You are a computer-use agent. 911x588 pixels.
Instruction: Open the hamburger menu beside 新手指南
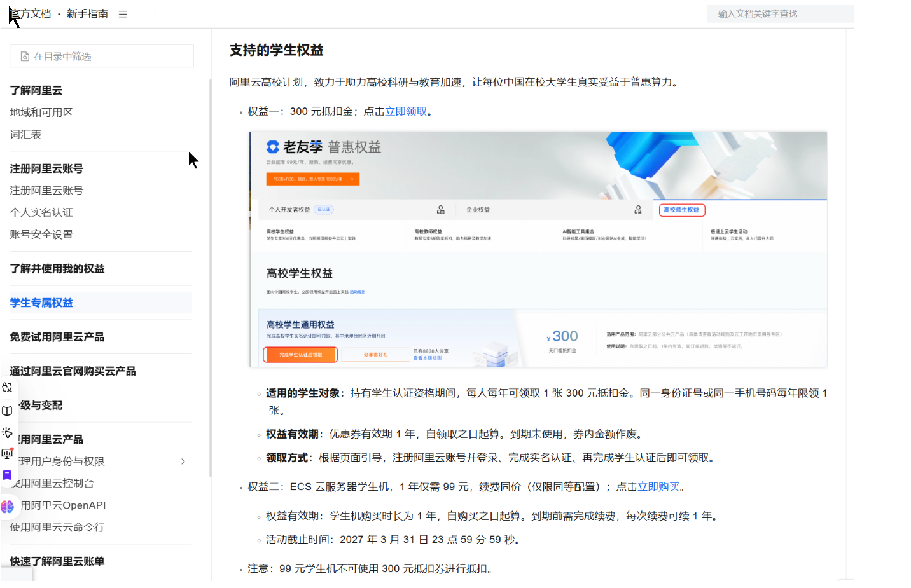(123, 14)
